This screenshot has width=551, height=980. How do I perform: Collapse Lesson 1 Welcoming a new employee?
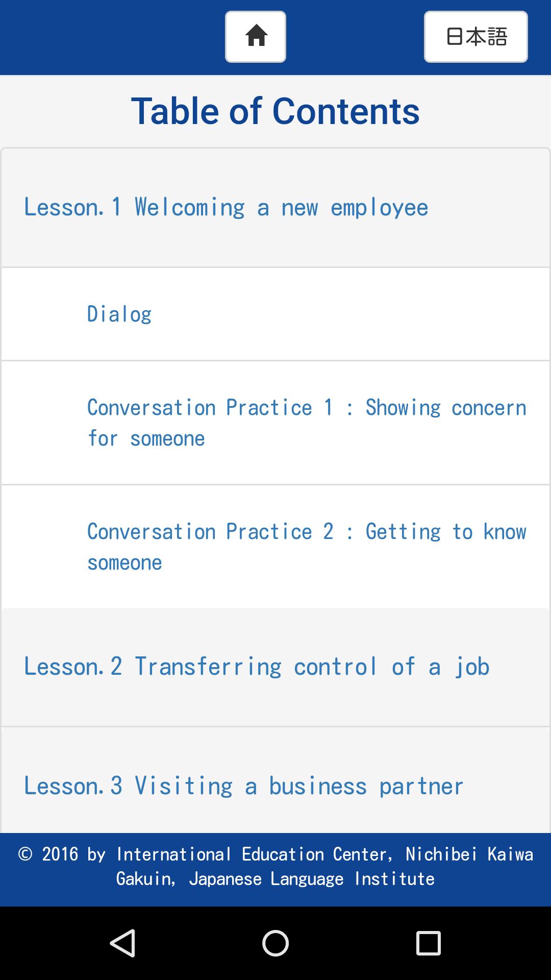pos(275,207)
